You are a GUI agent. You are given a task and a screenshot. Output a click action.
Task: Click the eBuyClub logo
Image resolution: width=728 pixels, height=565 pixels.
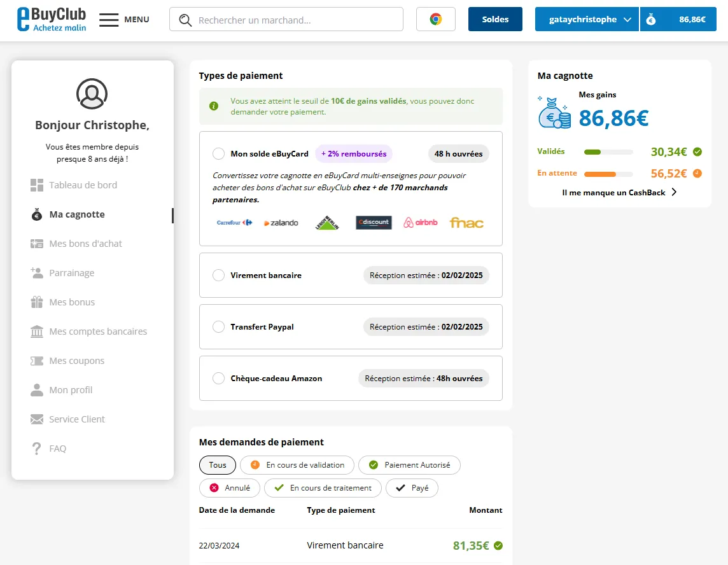(x=52, y=20)
